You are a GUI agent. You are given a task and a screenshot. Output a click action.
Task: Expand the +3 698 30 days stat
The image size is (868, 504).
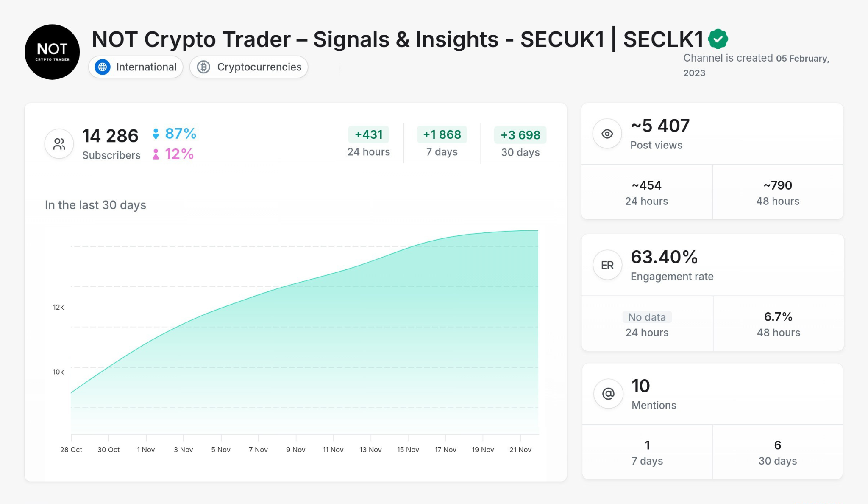520,134
